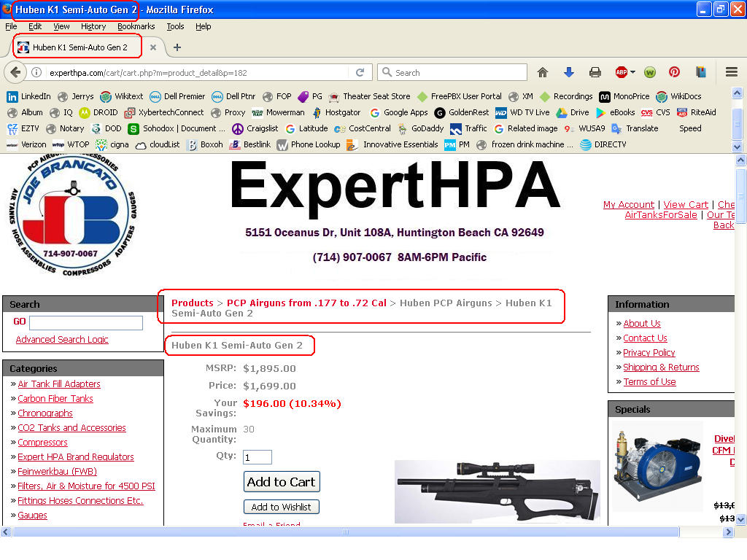Open the Edit menu
This screenshot has height=560, width=747.
35,27
